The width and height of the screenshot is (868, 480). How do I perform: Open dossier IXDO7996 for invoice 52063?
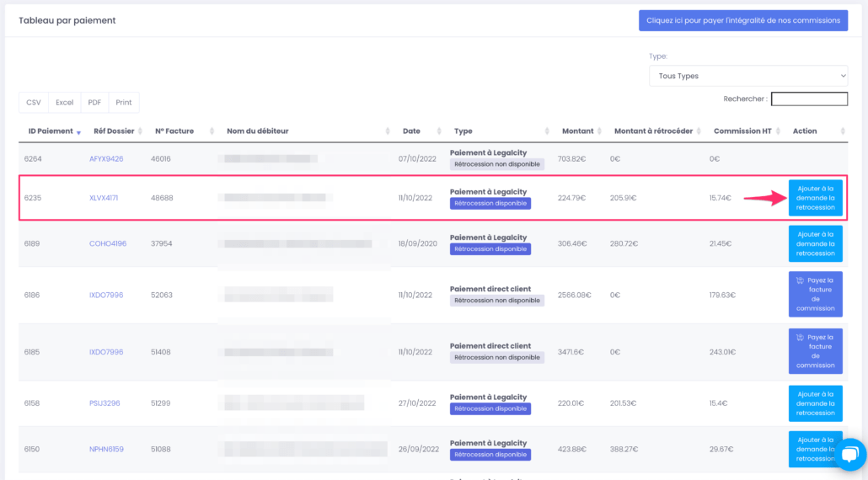tap(106, 295)
